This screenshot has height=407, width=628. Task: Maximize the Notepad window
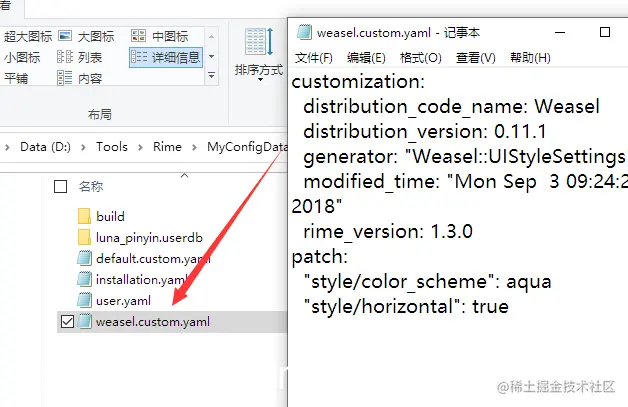coord(605,32)
